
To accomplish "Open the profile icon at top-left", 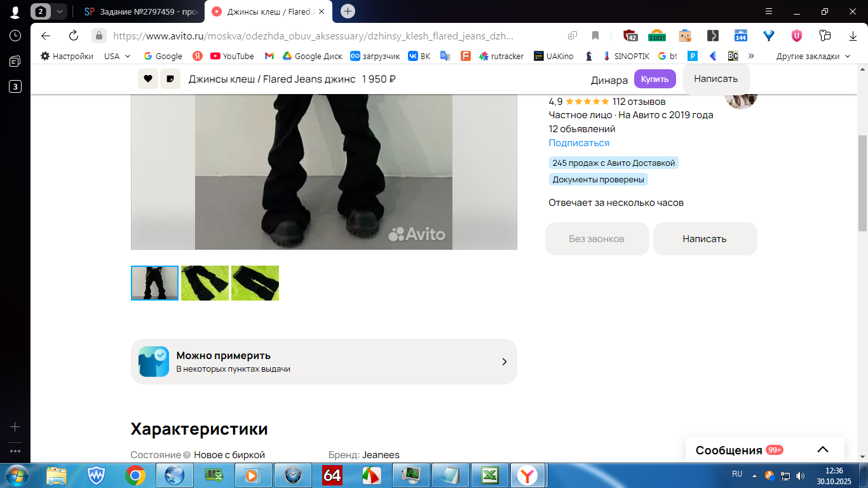I will (15, 11).
